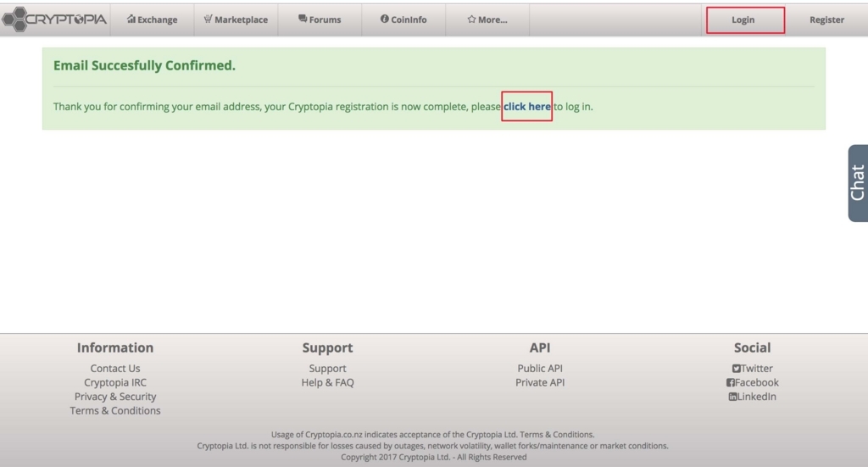The width and height of the screenshot is (868, 467).
Task: Visit the LinkedIn social link
Action: tap(753, 396)
